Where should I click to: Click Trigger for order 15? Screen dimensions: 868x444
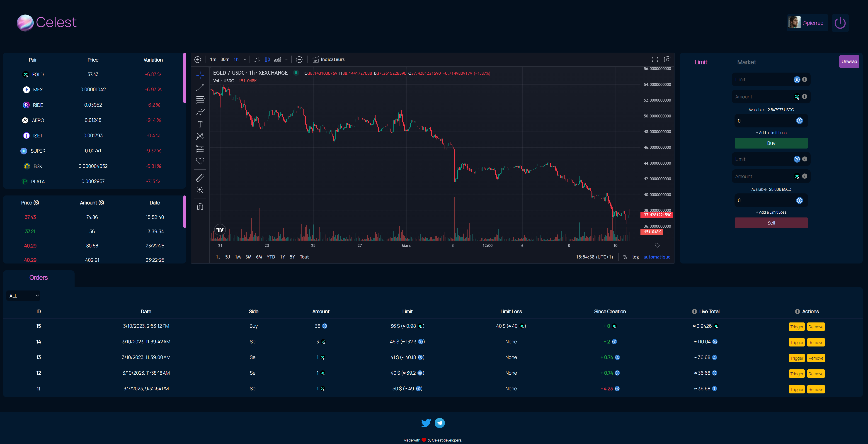(797, 327)
